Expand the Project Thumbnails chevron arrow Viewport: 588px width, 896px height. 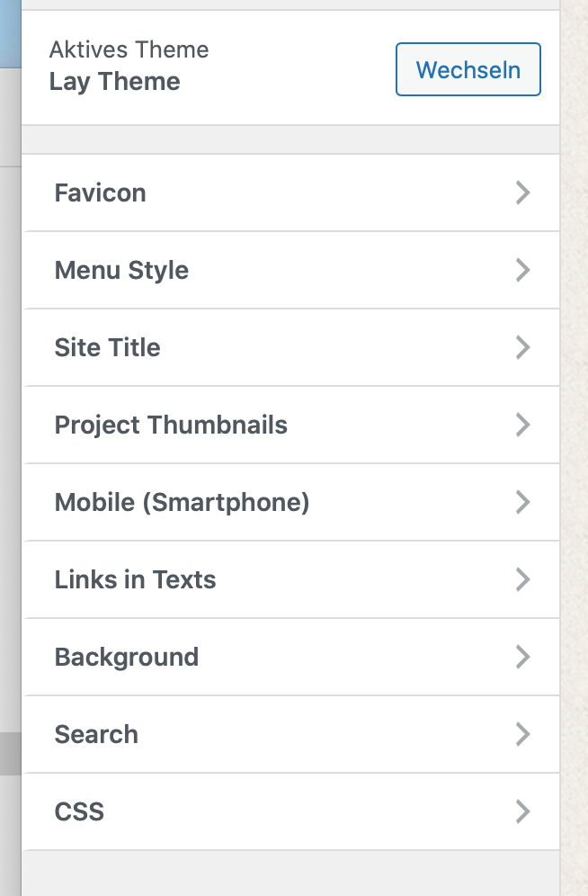tap(523, 425)
